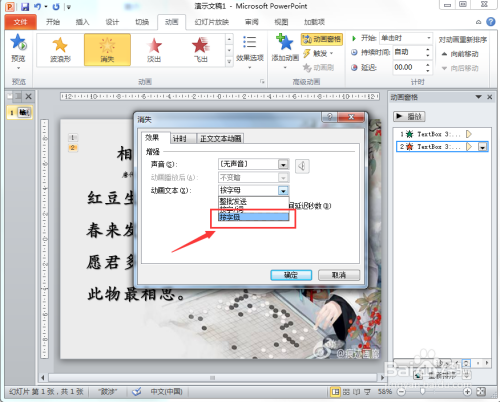Select the 消失 animation effect

107,50
